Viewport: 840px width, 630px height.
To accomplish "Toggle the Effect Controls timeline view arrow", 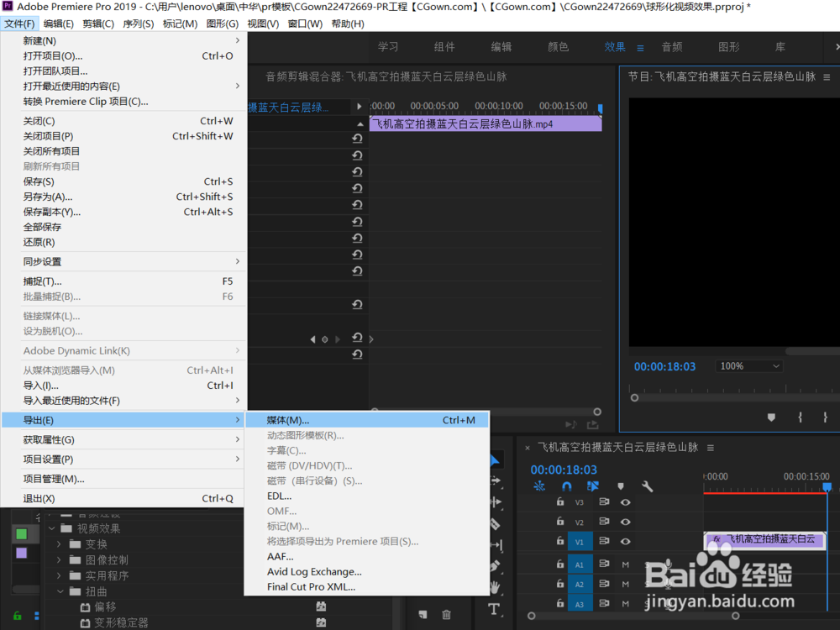I will coord(359,107).
